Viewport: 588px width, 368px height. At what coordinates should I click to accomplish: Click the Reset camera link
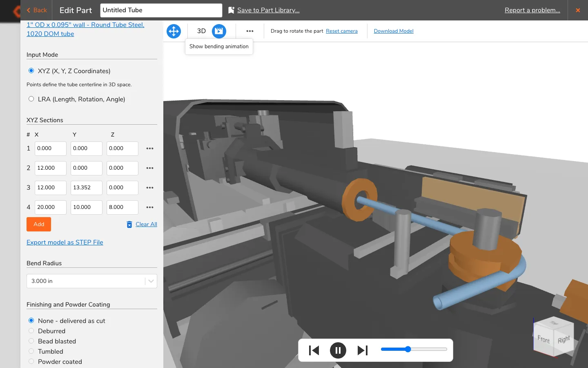(342, 31)
